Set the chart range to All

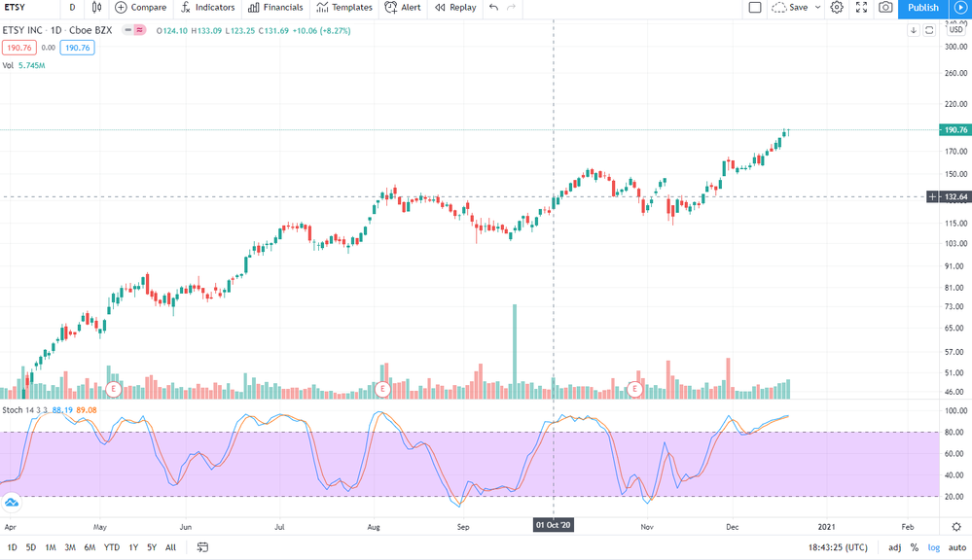point(170,547)
